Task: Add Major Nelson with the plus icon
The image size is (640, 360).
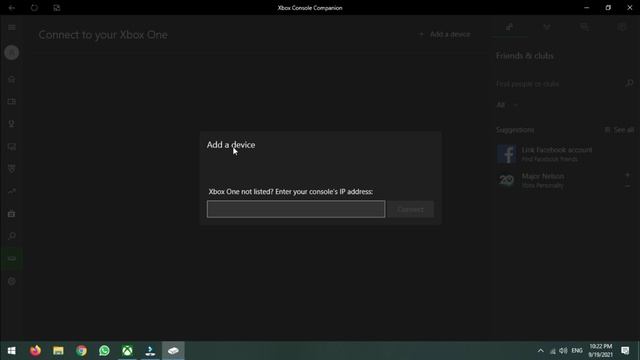Action: click(627, 175)
